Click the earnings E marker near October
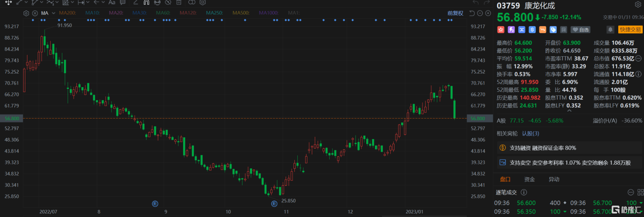644x217 pixels. point(274,203)
